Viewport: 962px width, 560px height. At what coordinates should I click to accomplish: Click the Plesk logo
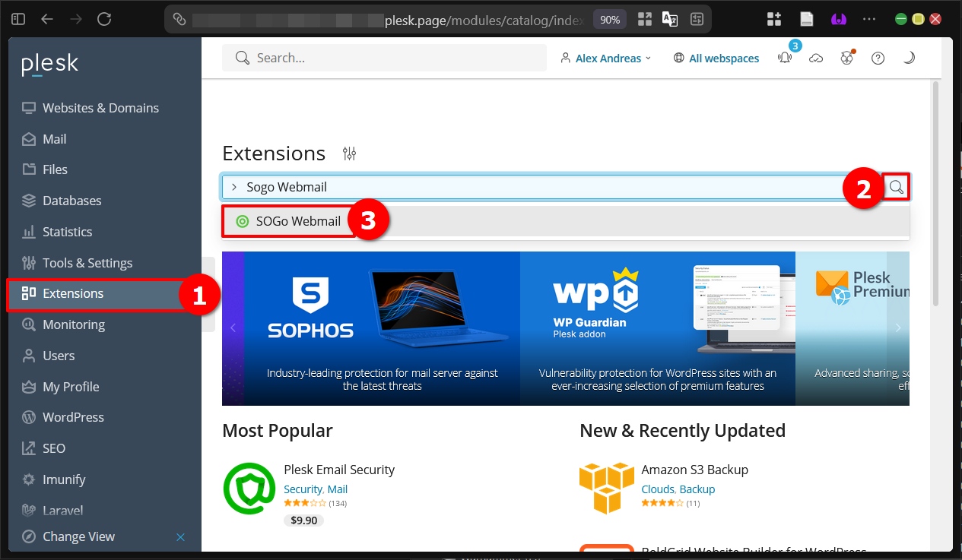[49, 64]
